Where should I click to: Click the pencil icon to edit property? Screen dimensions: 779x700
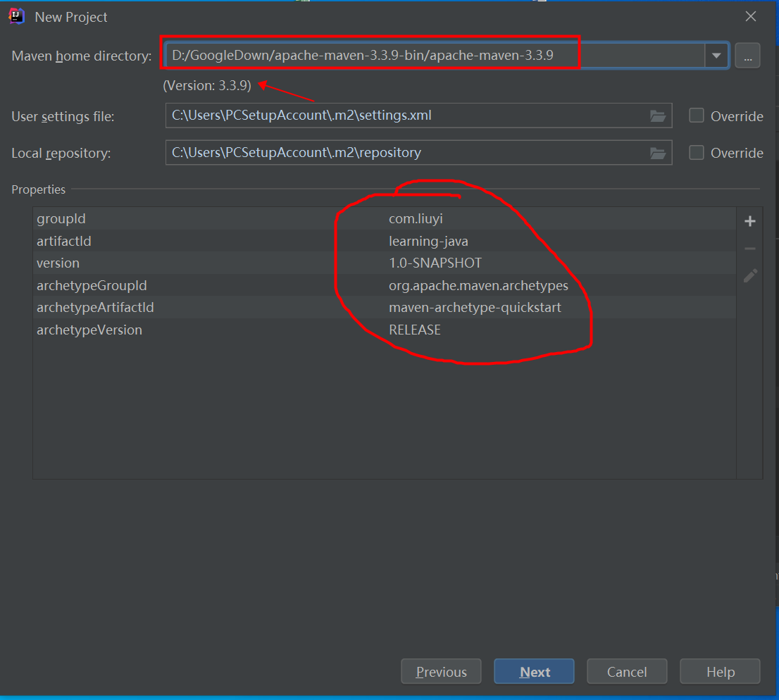tap(750, 276)
